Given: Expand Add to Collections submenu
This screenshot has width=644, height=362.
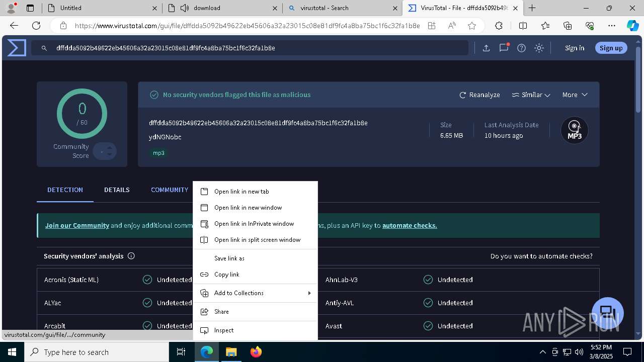Looking at the screenshot, I should click(255, 293).
